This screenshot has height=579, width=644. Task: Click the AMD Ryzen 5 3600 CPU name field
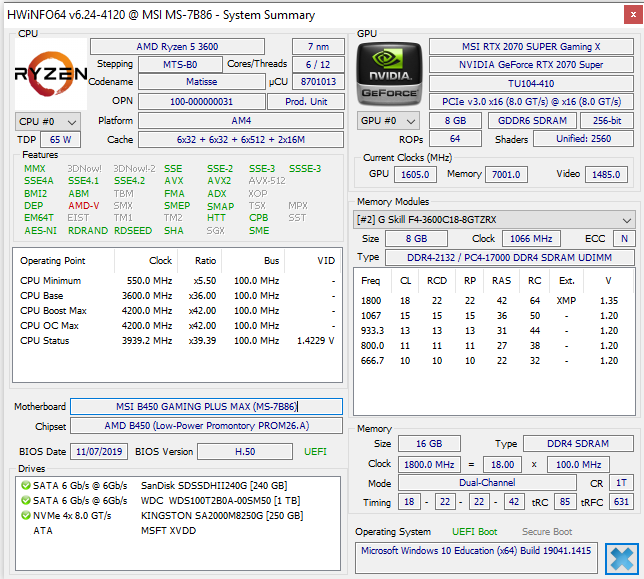point(177,46)
